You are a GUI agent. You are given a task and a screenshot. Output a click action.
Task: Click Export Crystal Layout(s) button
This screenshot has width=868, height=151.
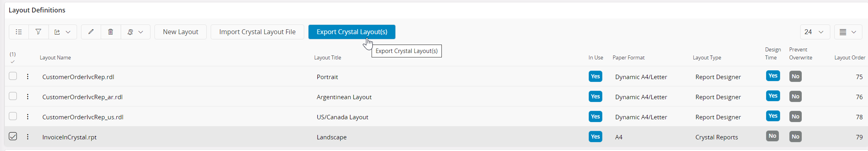pos(352,32)
